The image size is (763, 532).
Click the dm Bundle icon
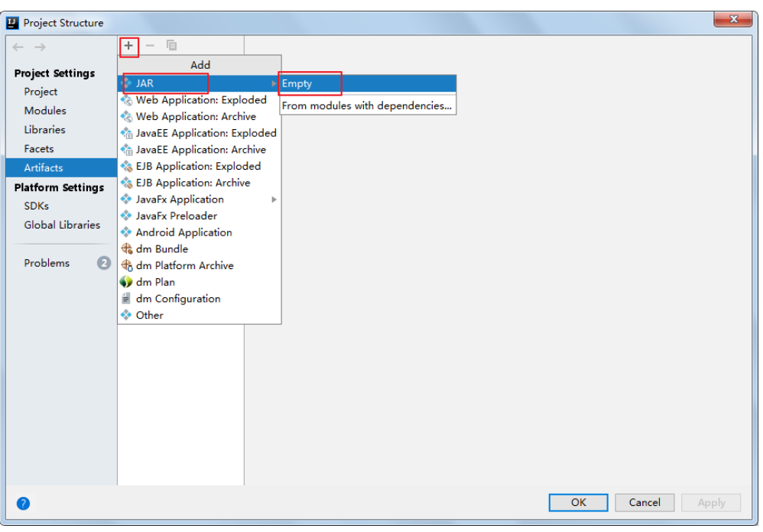126,249
